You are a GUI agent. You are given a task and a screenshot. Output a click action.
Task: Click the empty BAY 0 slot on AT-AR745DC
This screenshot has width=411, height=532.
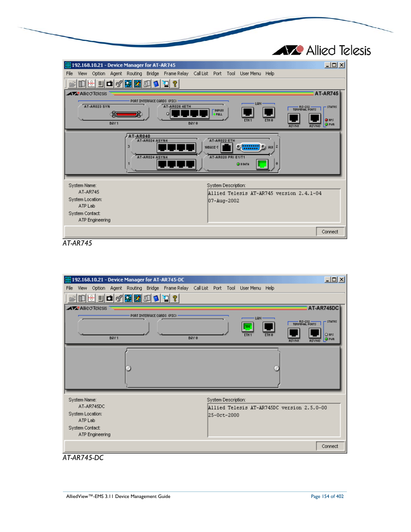click(193, 327)
